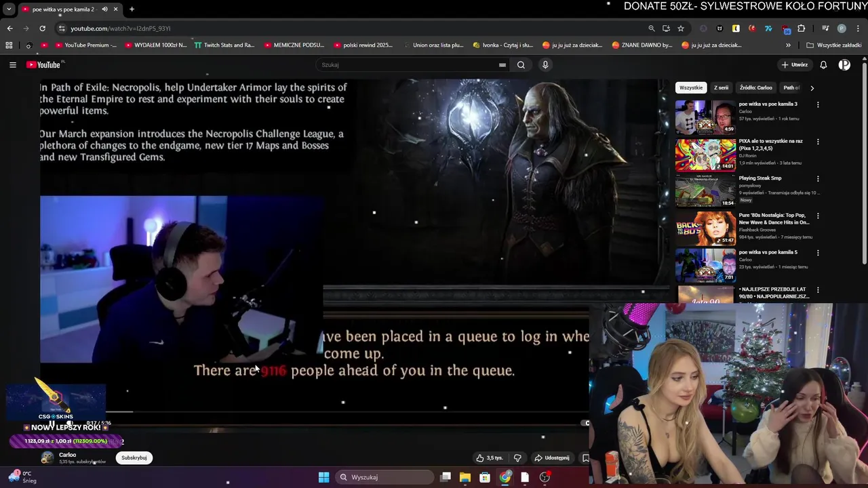Screen dimensions: 868x488
Task: Open Task View on the taskbar
Action: click(x=445, y=477)
